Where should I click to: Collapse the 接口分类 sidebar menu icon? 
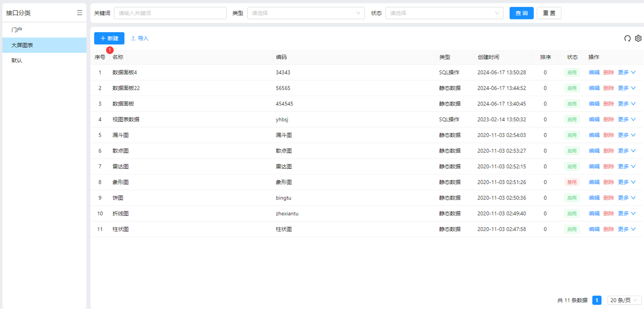point(79,13)
